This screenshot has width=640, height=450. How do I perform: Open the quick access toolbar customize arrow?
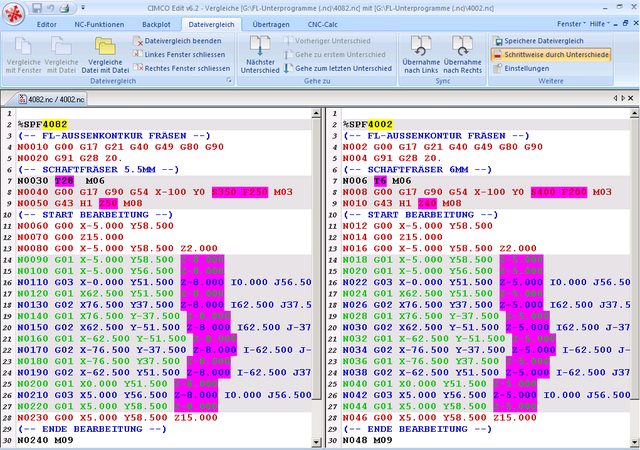pyautogui.click(x=83, y=8)
